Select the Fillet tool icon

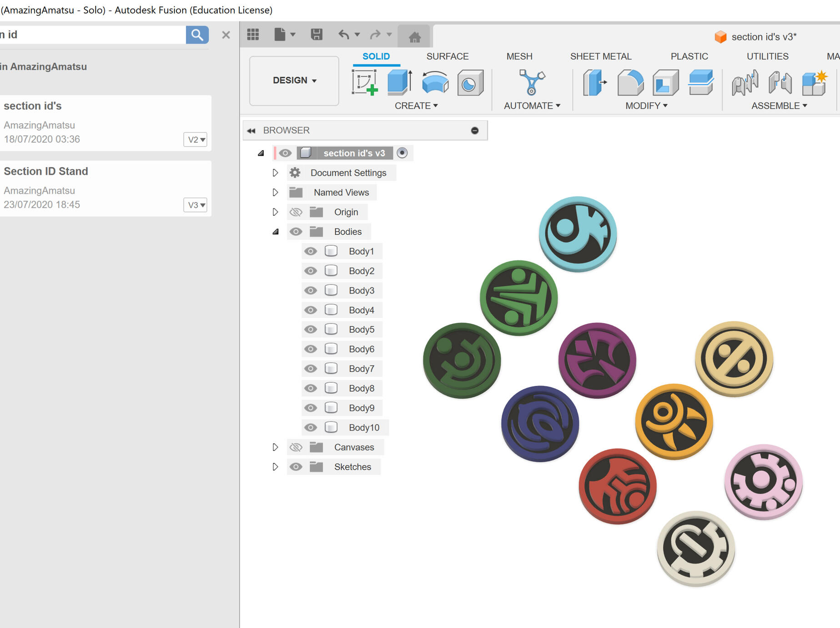point(630,82)
